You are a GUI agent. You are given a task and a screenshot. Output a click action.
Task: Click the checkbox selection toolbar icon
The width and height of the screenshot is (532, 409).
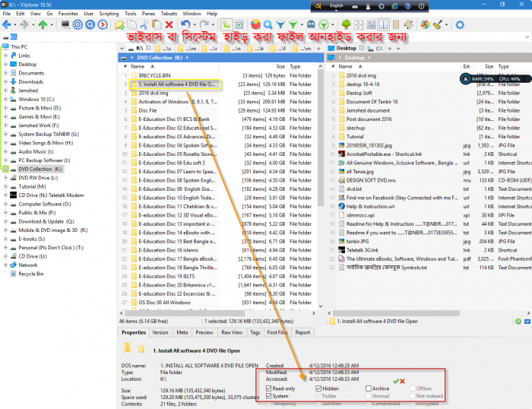pos(239,24)
